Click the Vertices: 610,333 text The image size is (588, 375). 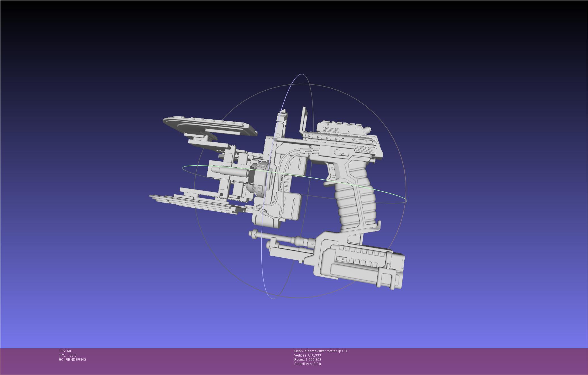[x=307, y=355]
